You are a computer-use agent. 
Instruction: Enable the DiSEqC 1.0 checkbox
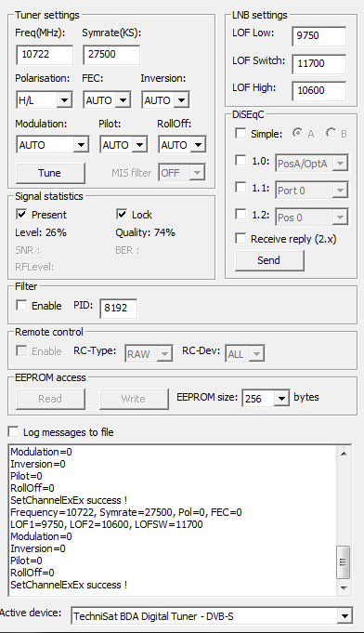click(240, 161)
